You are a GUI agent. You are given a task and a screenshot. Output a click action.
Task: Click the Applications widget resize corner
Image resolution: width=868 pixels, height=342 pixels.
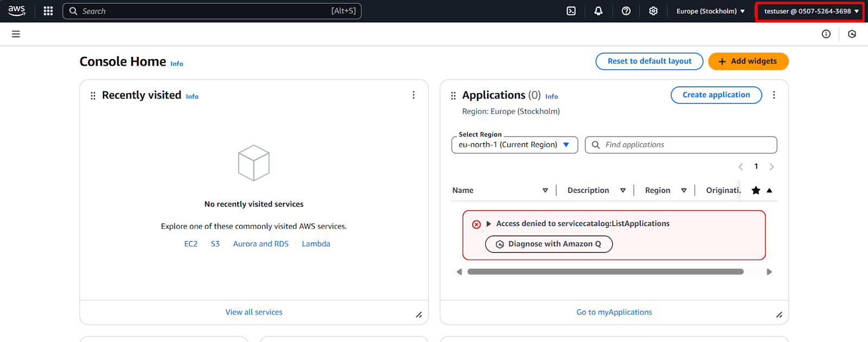click(779, 315)
